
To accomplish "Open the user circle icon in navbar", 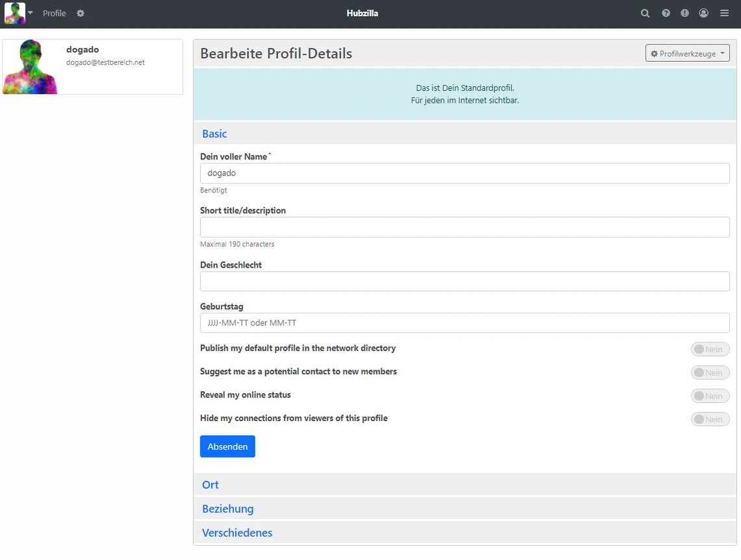I will tap(703, 13).
